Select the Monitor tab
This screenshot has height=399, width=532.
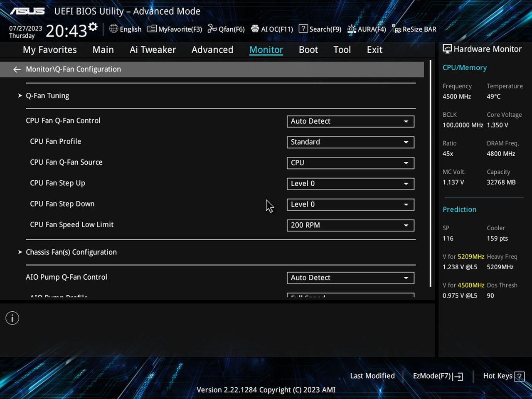coord(266,50)
